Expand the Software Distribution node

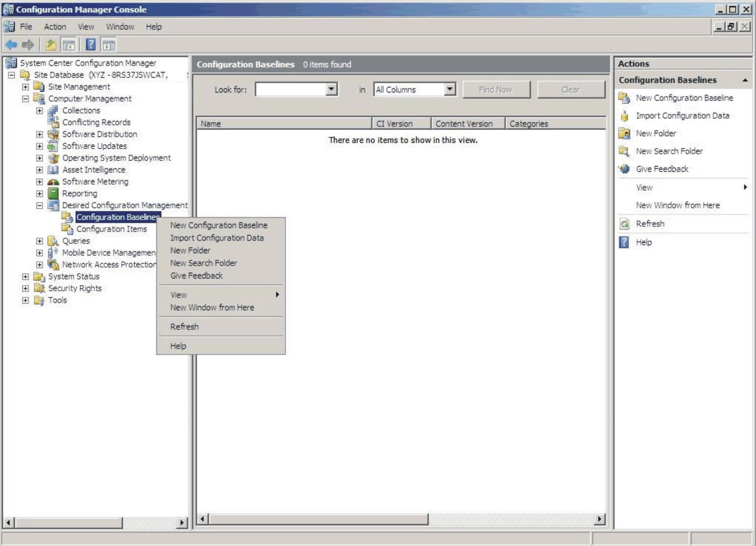pos(40,134)
